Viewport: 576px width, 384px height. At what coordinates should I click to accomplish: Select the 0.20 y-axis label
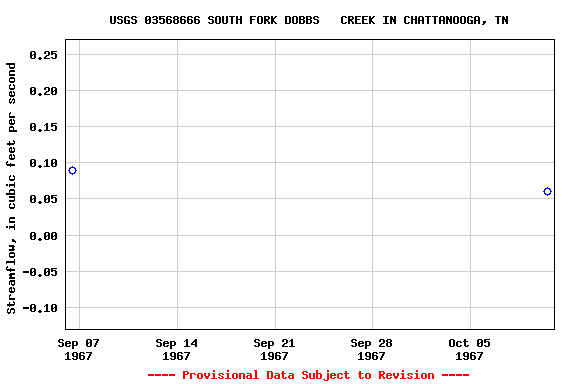click(44, 91)
